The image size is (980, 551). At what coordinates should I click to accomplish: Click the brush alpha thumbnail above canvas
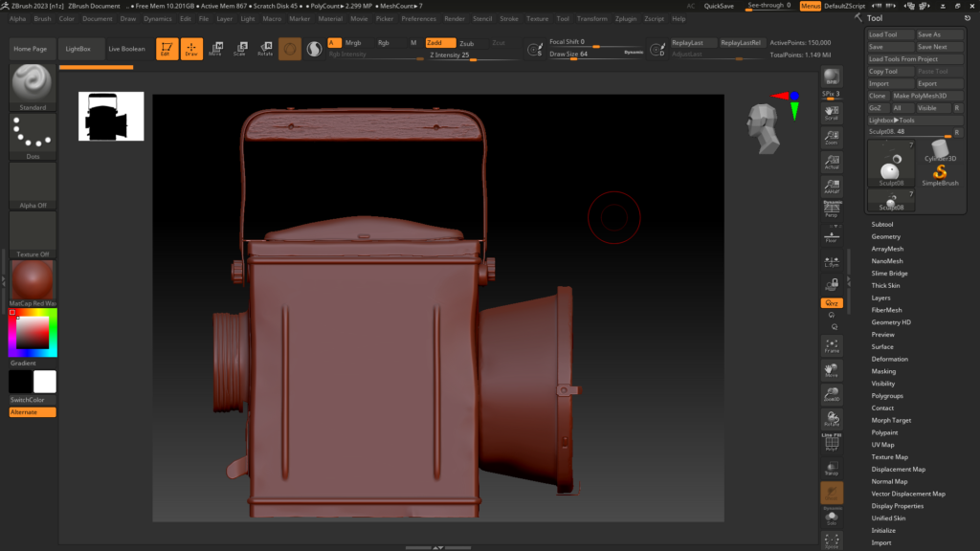[x=290, y=49]
